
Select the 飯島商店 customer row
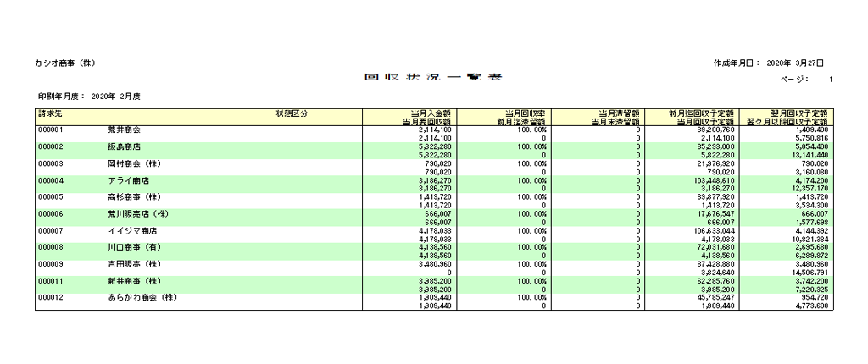pyautogui.click(x=124, y=146)
